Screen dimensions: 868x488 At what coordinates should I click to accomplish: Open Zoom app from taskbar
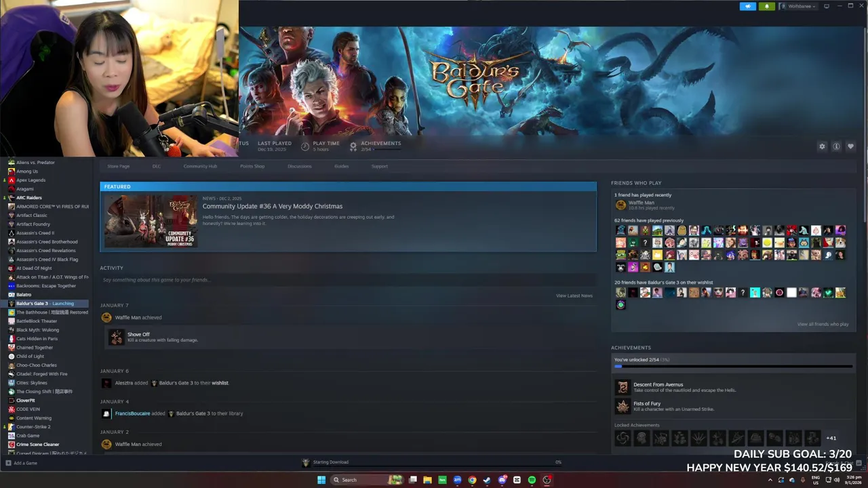[457, 480]
